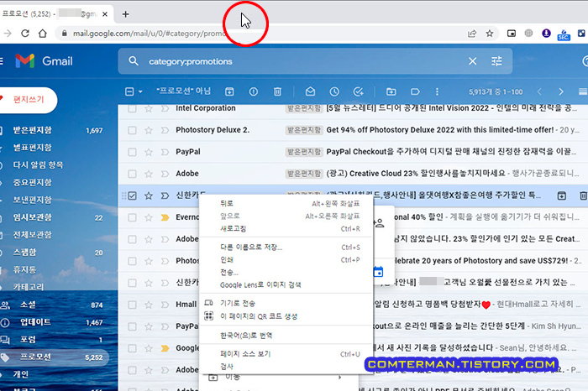
Task: Expand select-all dropdown arrow
Action: tap(140, 91)
